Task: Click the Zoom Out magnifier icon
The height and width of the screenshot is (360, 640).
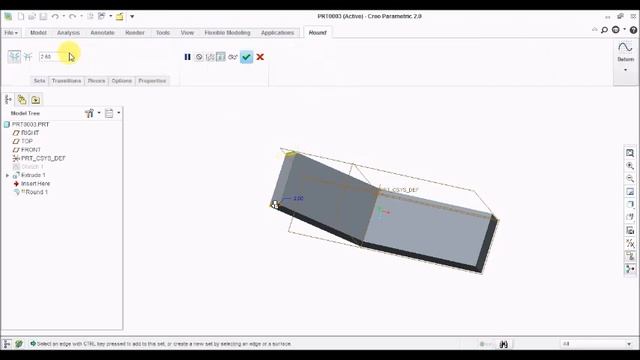Action: 630,179
